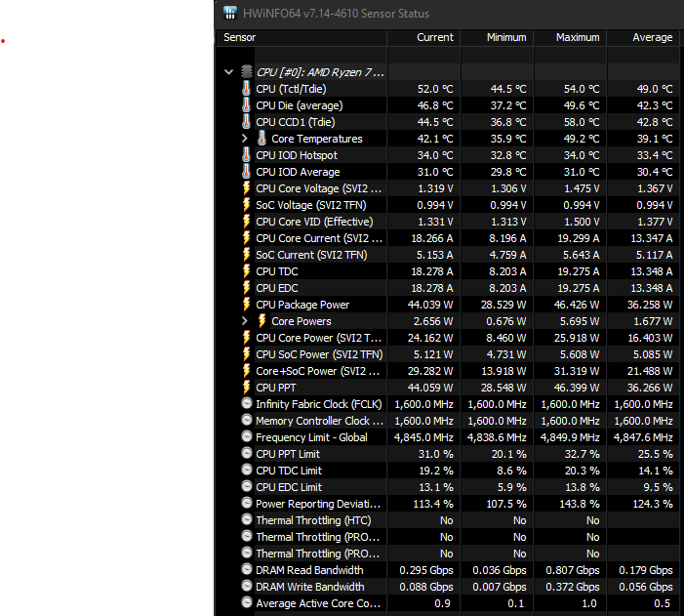The height and width of the screenshot is (616, 684).
Task: Click HWiNFO64 v7.14-4610 Sensor Status title
Action: (336, 14)
